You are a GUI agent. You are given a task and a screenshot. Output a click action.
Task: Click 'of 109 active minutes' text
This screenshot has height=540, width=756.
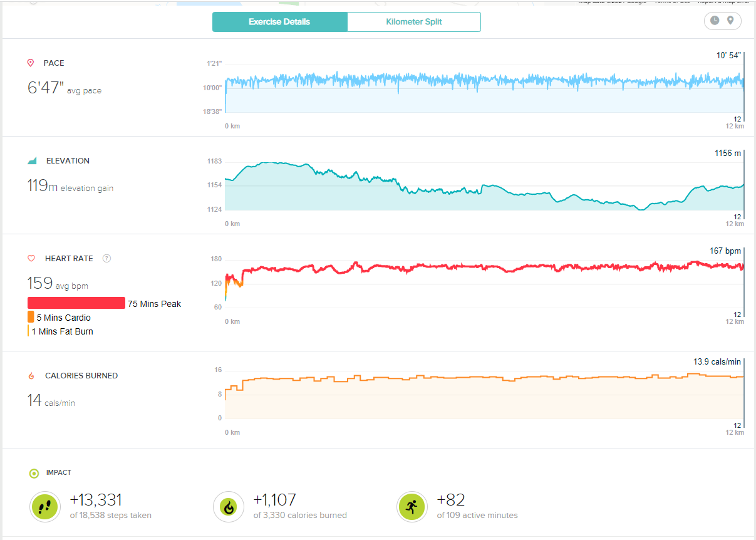477,516
